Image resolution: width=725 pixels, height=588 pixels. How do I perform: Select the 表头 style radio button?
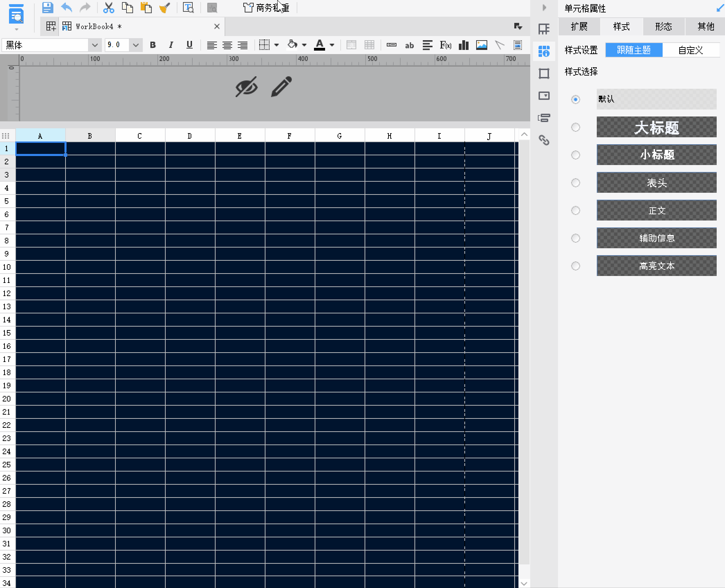(575, 183)
